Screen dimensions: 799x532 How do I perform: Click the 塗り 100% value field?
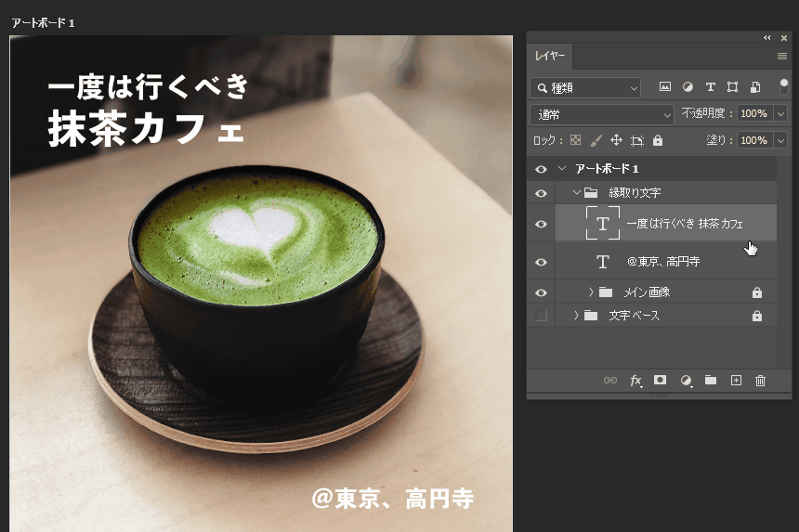click(754, 140)
